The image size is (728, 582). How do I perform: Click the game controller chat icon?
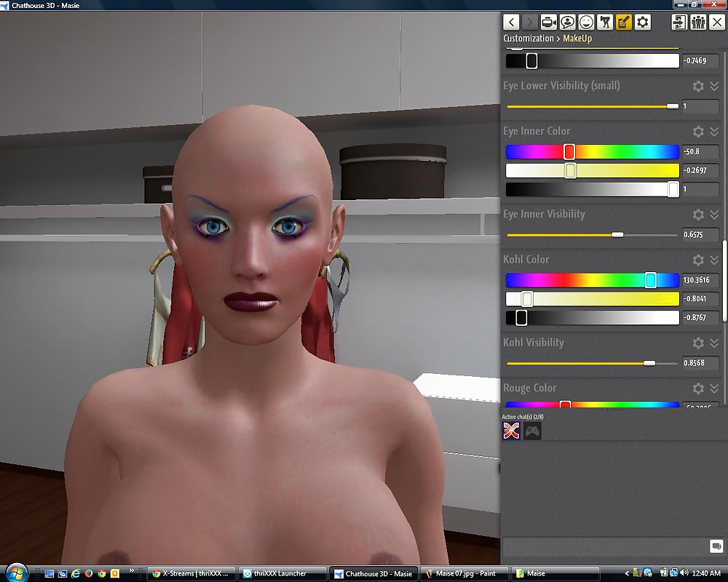coord(533,431)
